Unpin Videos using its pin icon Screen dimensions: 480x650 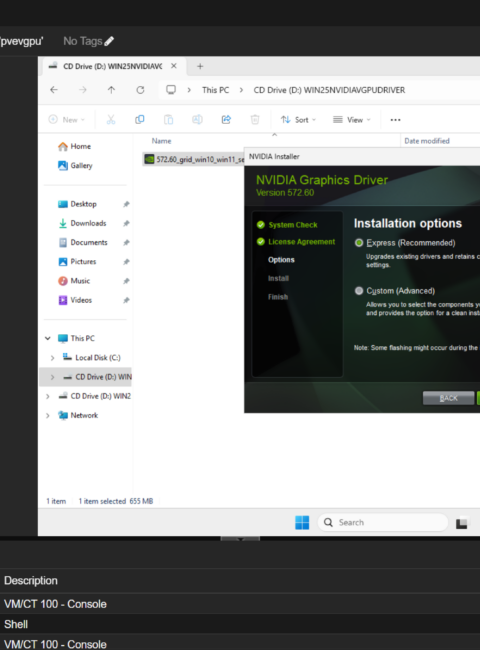(x=126, y=300)
